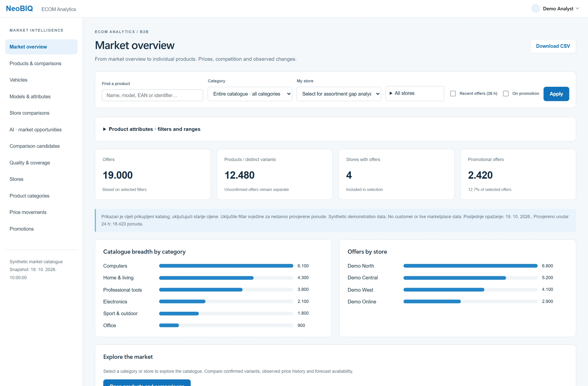Click the Electronics category label
Viewport: 588px width, 386px height.
coord(115,302)
